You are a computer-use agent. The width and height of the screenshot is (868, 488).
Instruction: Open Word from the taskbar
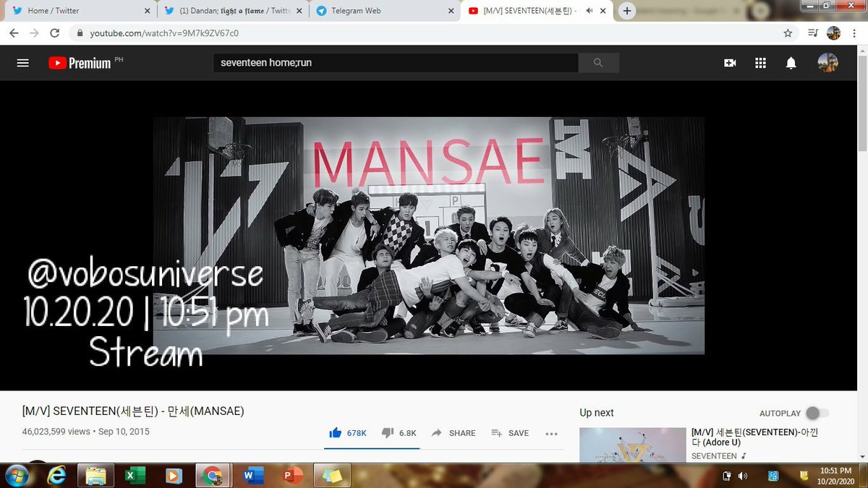(253, 476)
